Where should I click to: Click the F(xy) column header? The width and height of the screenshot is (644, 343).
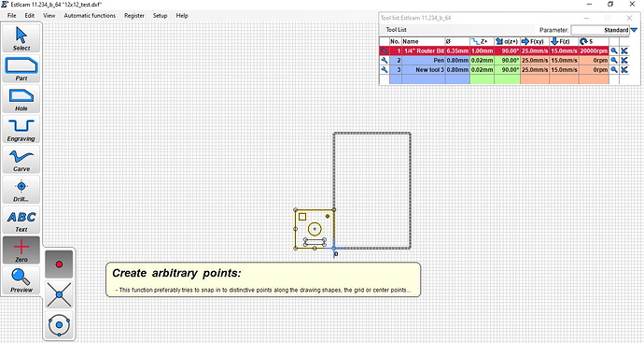[535, 41]
